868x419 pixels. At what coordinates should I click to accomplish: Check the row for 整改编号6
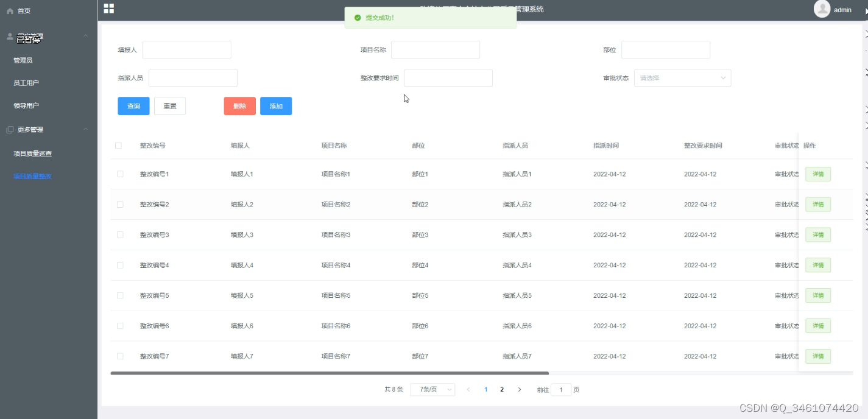pos(120,326)
